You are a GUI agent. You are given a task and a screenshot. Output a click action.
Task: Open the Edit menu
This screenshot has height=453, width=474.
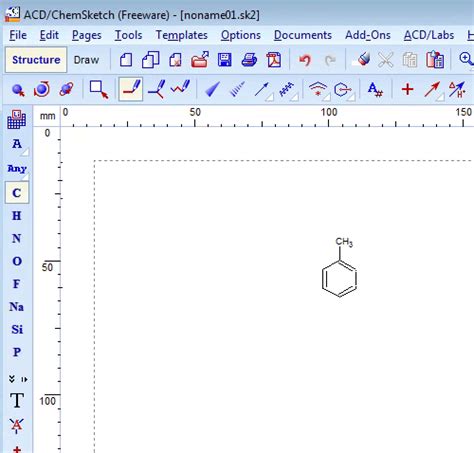[x=49, y=35]
